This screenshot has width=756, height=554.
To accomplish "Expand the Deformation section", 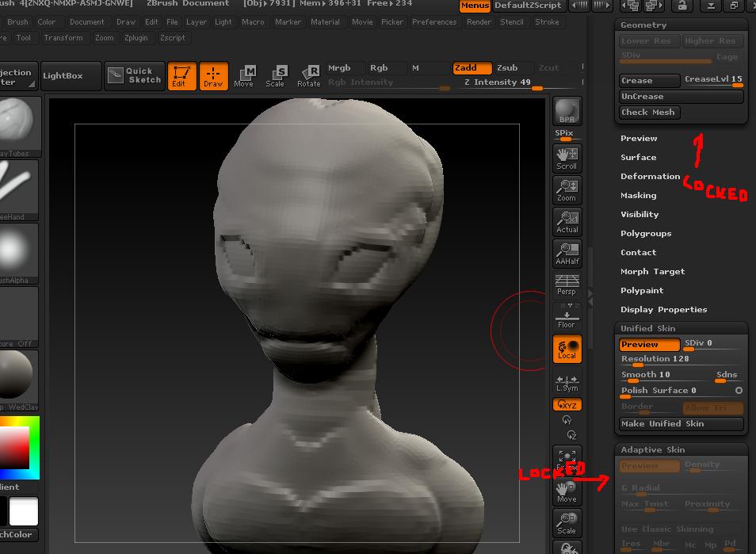I will coord(650,176).
